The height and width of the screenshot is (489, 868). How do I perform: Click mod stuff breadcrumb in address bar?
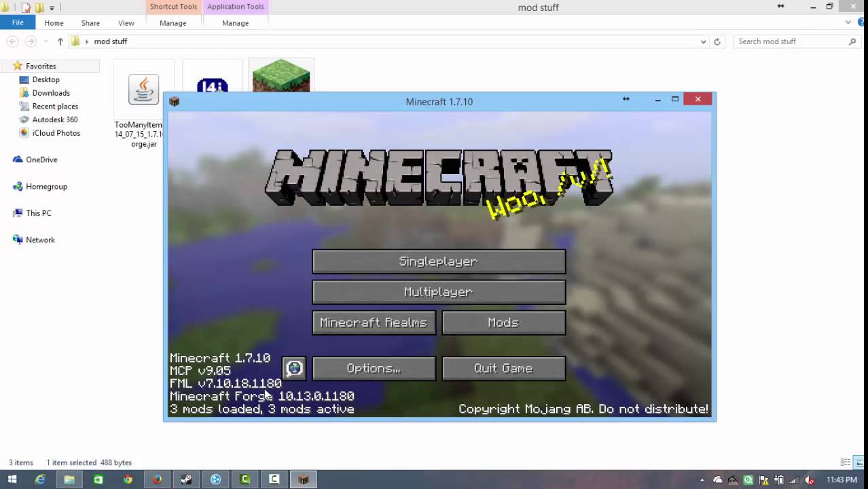[111, 41]
